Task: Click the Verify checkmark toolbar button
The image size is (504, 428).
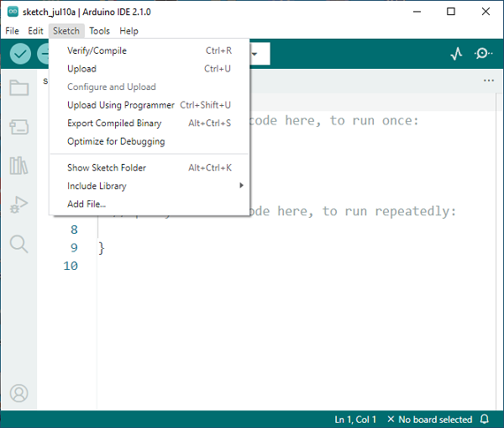Action: point(20,54)
